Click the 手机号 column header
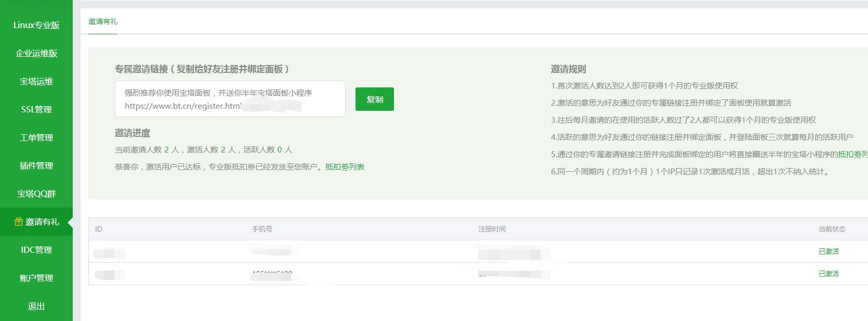The width and height of the screenshot is (868, 321). (262, 229)
